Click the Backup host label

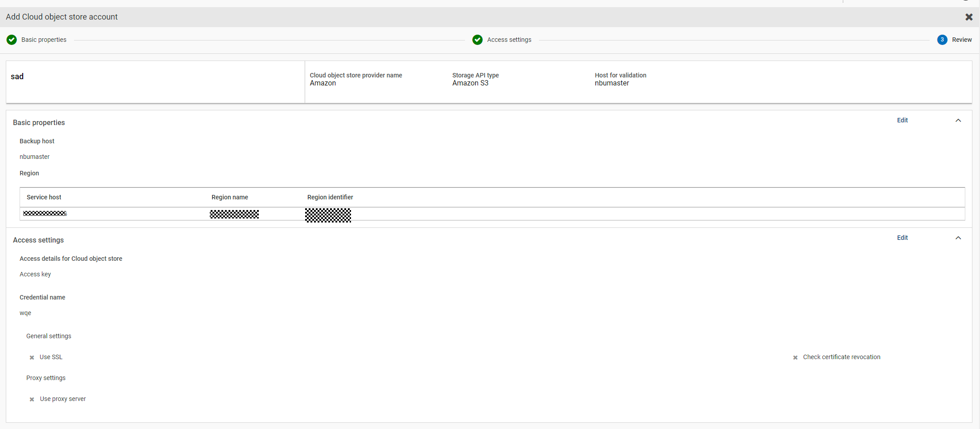click(37, 141)
